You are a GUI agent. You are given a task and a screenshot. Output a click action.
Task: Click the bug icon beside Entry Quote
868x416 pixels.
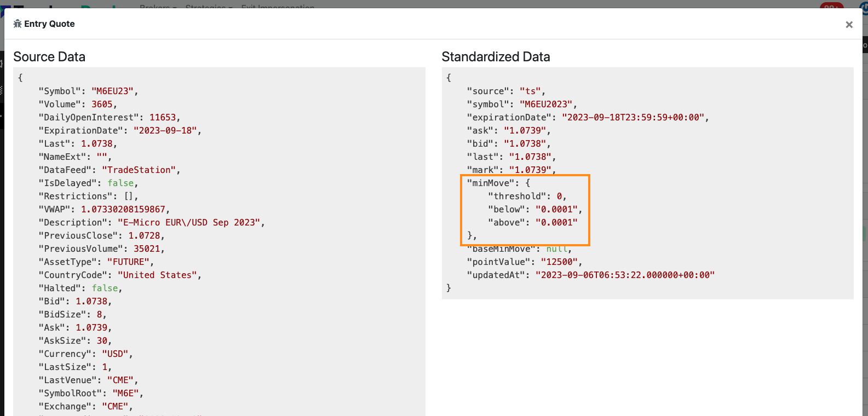pyautogui.click(x=18, y=24)
